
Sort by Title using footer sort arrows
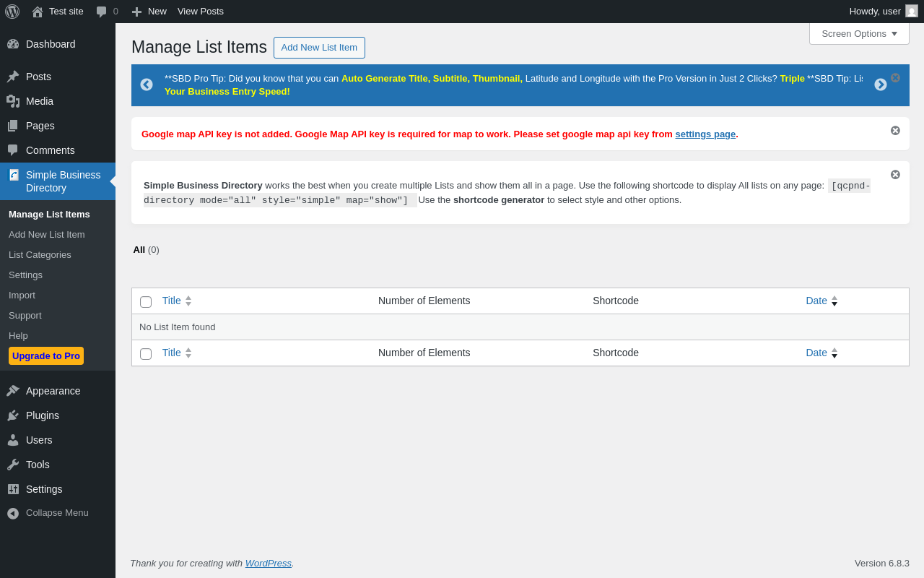coord(188,353)
